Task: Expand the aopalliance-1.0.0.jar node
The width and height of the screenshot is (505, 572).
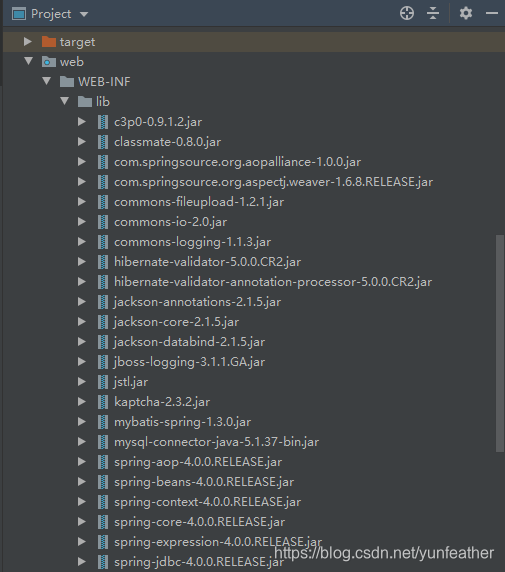Action: pyautogui.click(x=82, y=162)
